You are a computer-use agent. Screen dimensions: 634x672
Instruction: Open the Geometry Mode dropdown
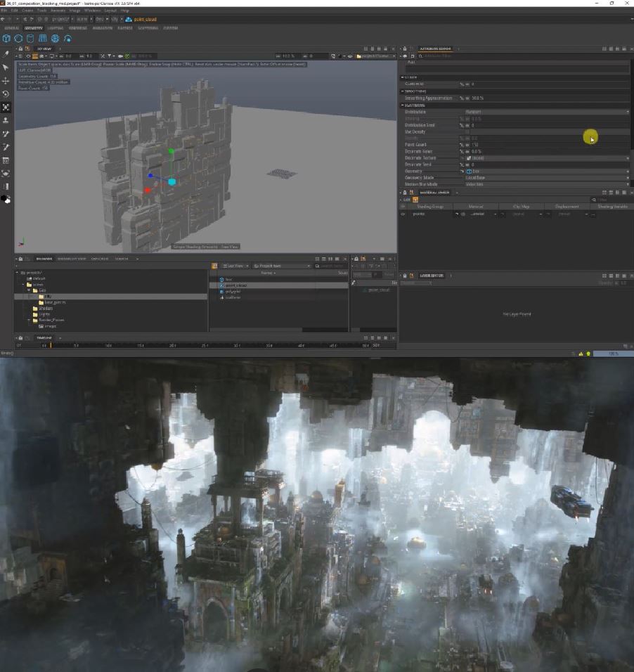(547, 177)
